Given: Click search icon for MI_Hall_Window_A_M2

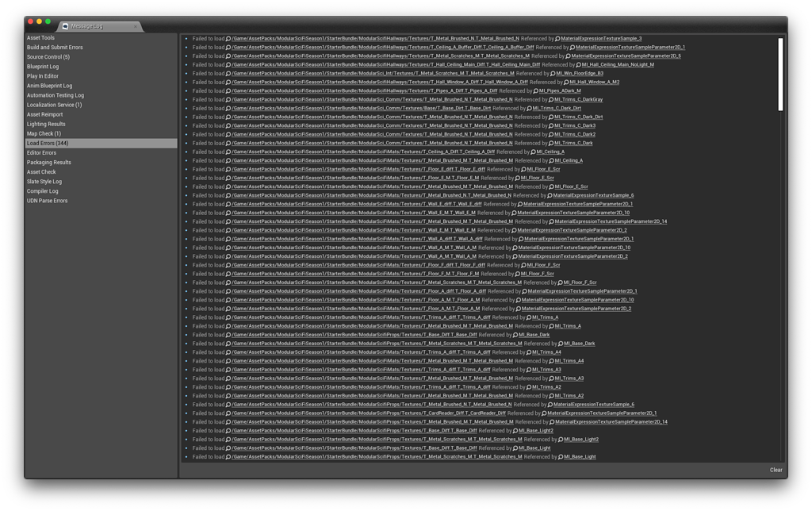Looking at the screenshot, I should click(x=569, y=81).
